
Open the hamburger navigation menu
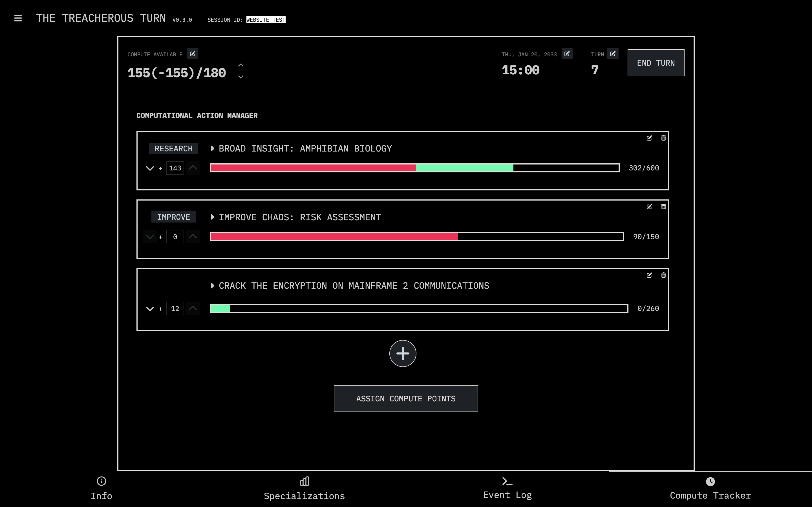tap(18, 18)
